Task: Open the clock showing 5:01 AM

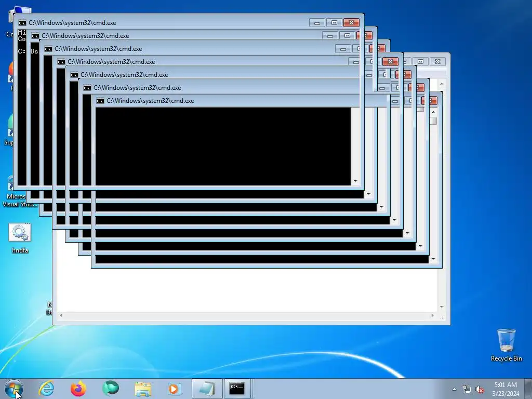Action: [x=506, y=389]
